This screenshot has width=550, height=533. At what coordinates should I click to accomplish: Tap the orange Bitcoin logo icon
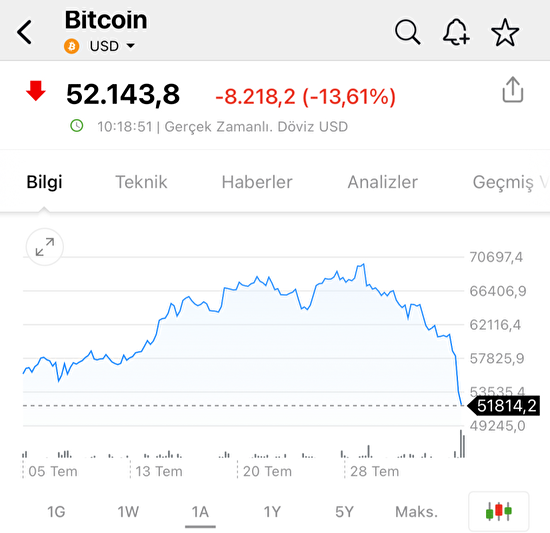(x=72, y=46)
